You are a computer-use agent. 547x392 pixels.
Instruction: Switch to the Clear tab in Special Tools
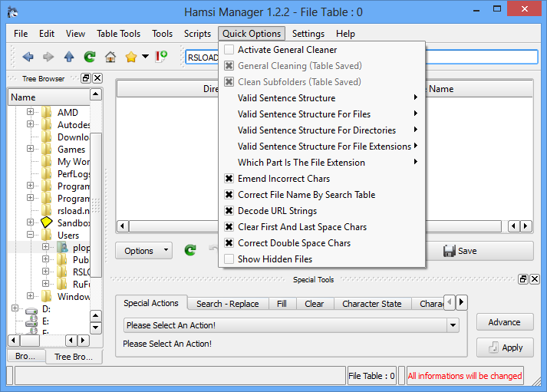pyautogui.click(x=315, y=304)
